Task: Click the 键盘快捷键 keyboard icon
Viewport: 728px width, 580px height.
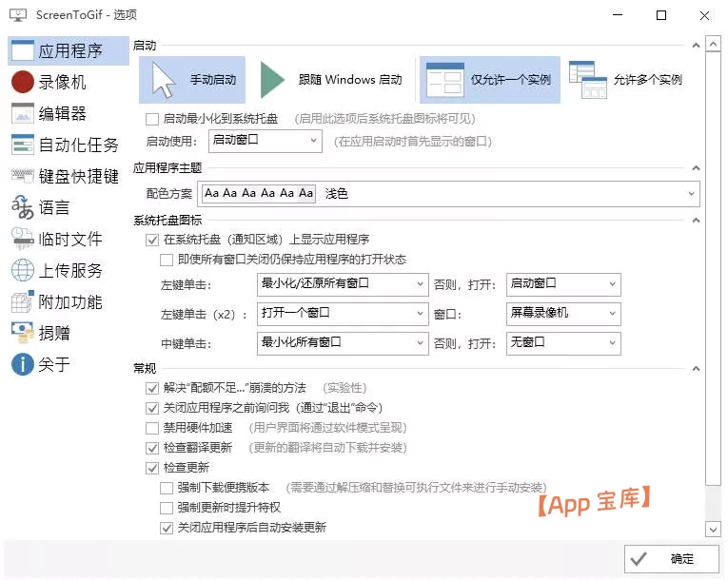Action: (x=23, y=176)
